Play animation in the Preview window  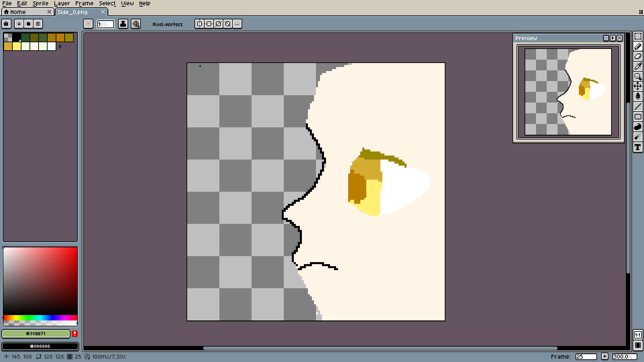(613, 38)
